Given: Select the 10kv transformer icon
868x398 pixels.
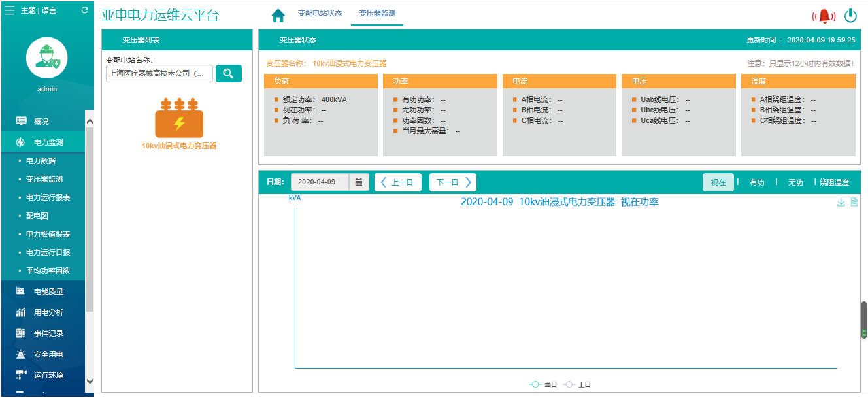Looking at the screenshot, I should point(178,119).
